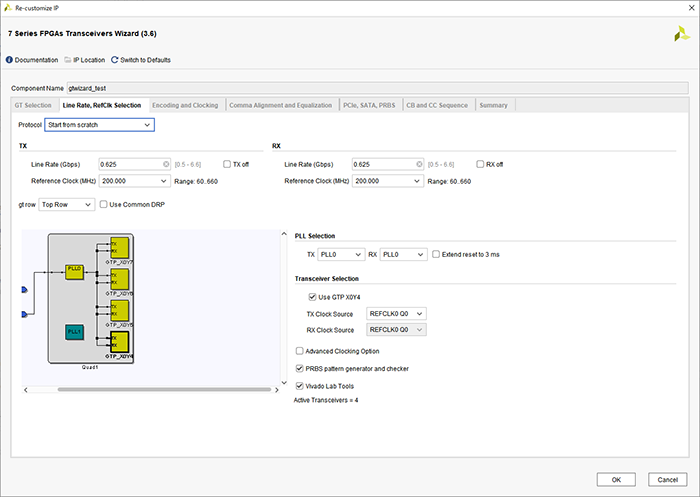Switch to PCIe, SATA, PRBS tab
The width and height of the screenshot is (700, 497).
click(369, 105)
